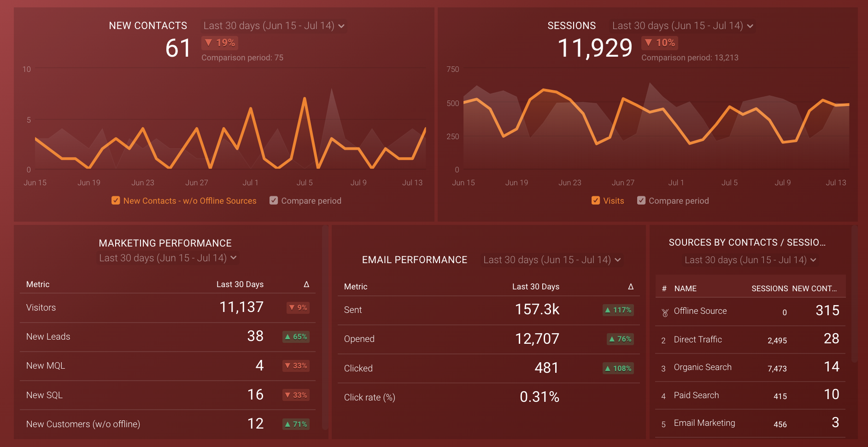
Task: Click 'Comparison period: 13,213' text
Action: point(690,58)
